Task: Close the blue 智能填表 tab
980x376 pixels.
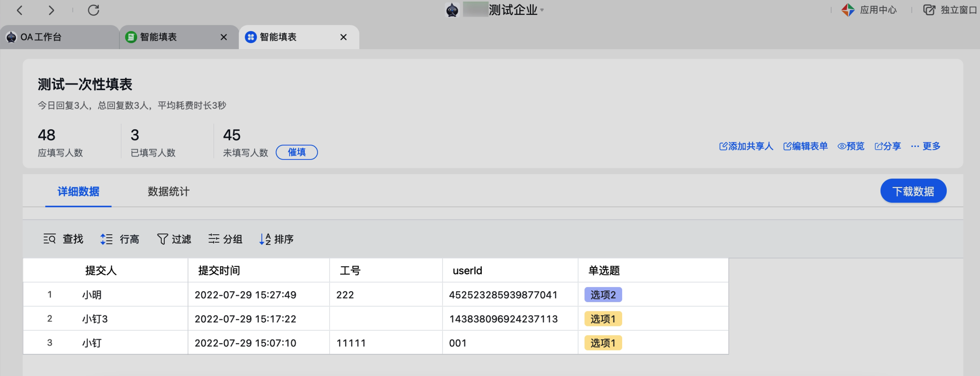Action: click(x=344, y=37)
